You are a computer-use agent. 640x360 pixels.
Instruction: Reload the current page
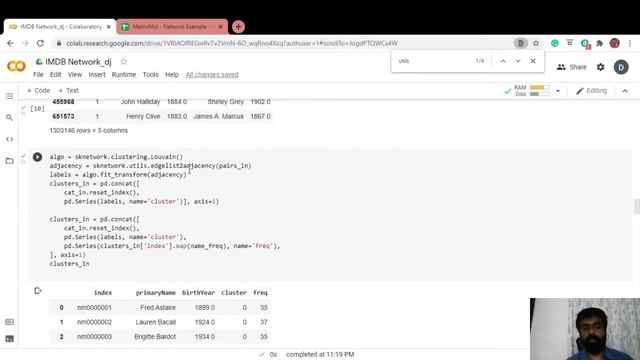pos(40,43)
